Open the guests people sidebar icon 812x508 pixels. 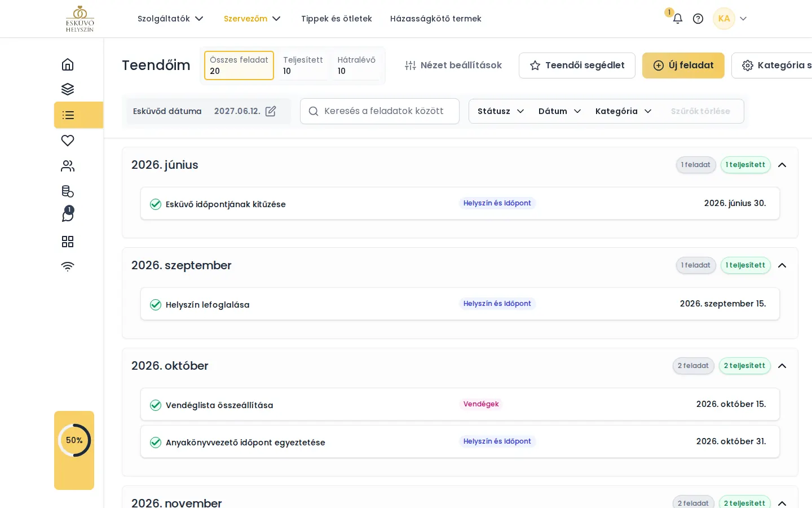pos(68,166)
